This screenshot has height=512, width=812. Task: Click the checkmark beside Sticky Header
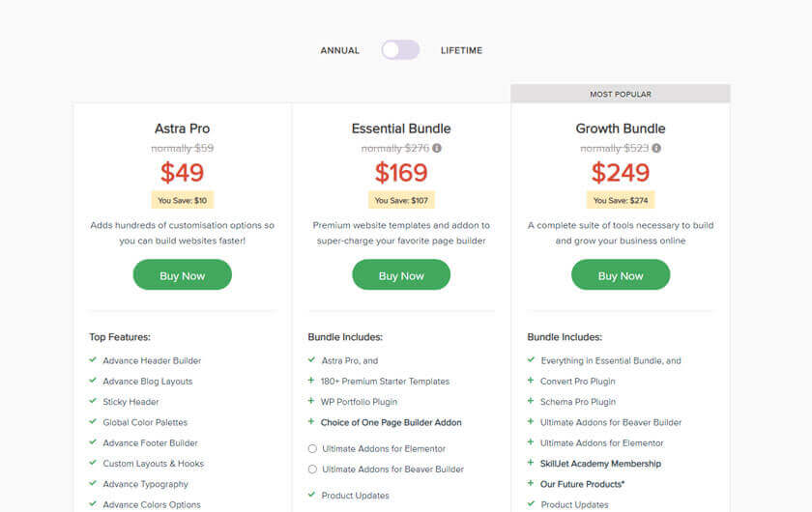93,401
